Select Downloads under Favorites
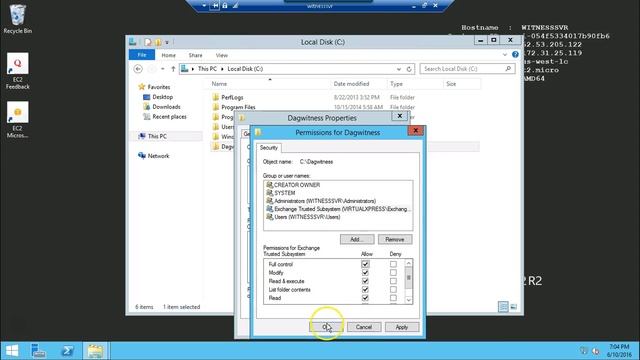 tap(166, 107)
